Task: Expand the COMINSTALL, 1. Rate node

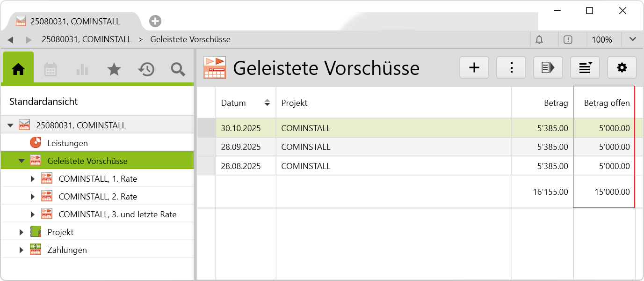Action: (33, 179)
